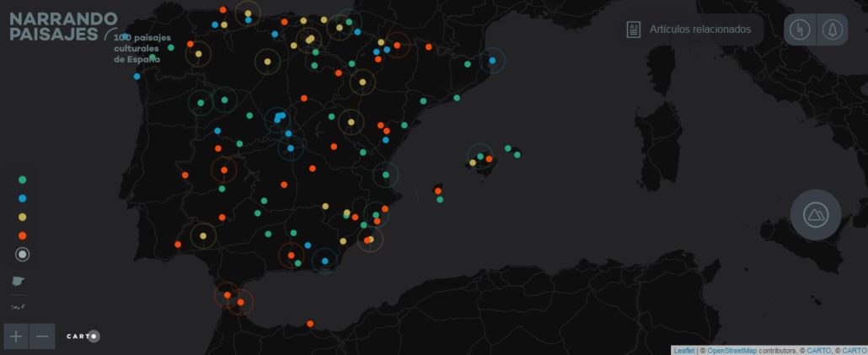Open the round mountain landscape button

(815, 215)
